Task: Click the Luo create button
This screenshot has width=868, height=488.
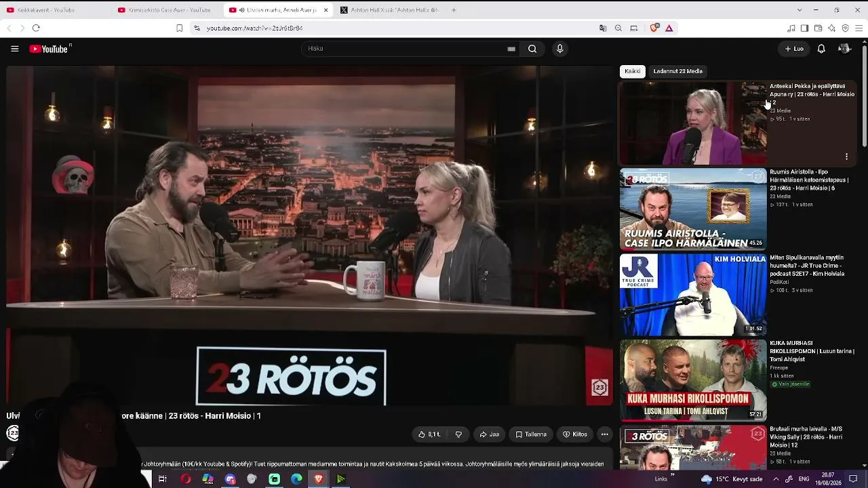Action: [x=794, y=49]
